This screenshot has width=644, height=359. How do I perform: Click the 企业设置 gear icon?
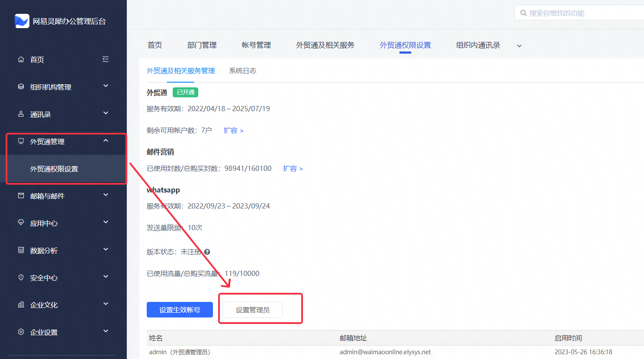[x=21, y=332]
